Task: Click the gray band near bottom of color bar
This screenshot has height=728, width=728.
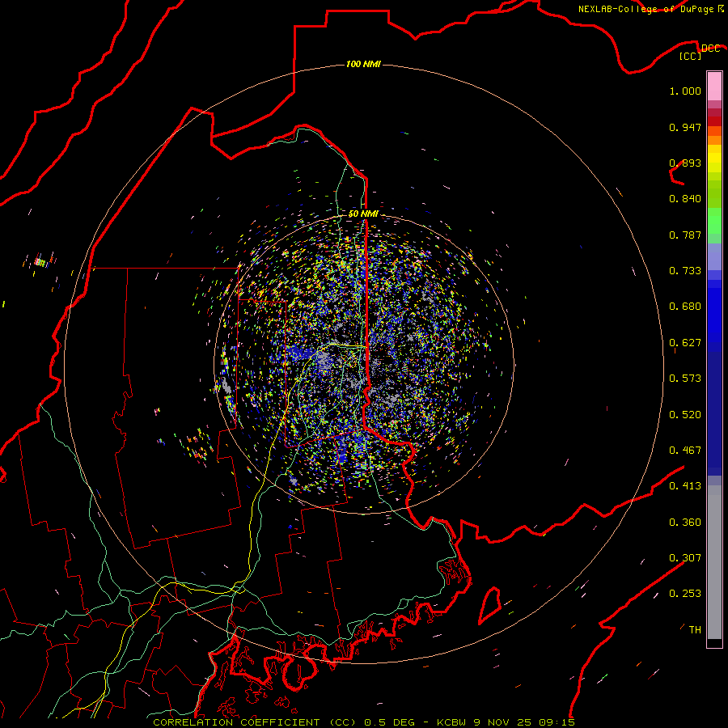Action: (714, 562)
